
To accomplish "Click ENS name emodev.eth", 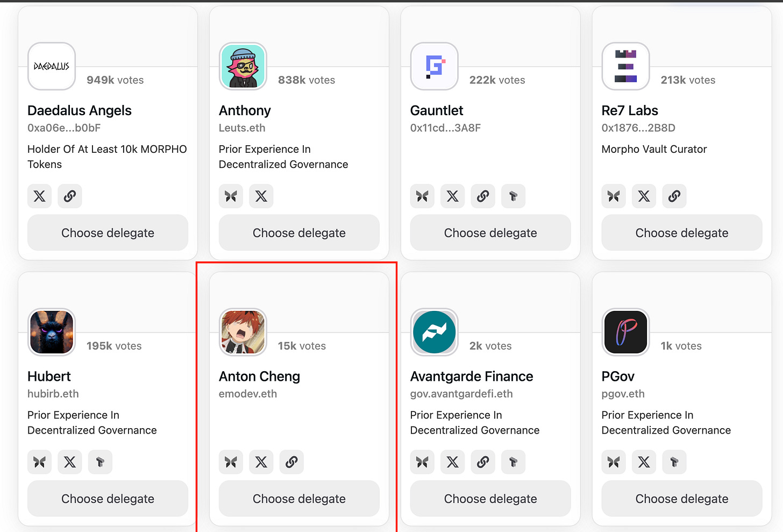I will 248,394.
